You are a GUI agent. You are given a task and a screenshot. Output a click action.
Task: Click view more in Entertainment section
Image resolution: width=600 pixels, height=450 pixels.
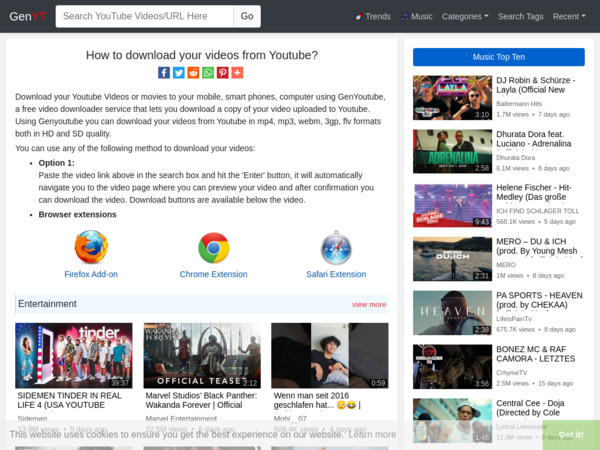tap(369, 305)
